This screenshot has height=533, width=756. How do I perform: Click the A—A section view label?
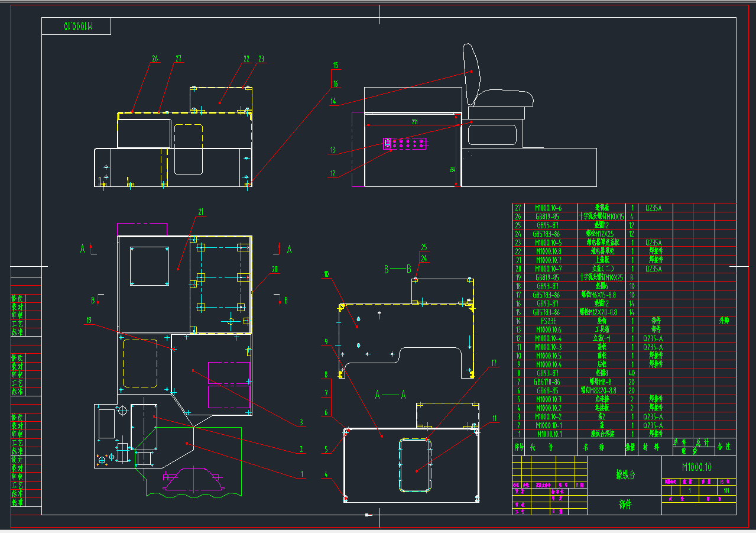[391, 395]
